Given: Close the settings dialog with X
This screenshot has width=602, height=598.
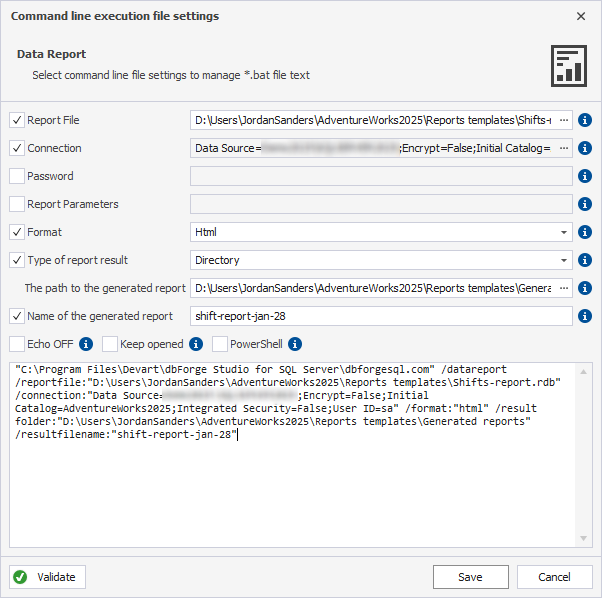Looking at the screenshot, I should (581, 16).
